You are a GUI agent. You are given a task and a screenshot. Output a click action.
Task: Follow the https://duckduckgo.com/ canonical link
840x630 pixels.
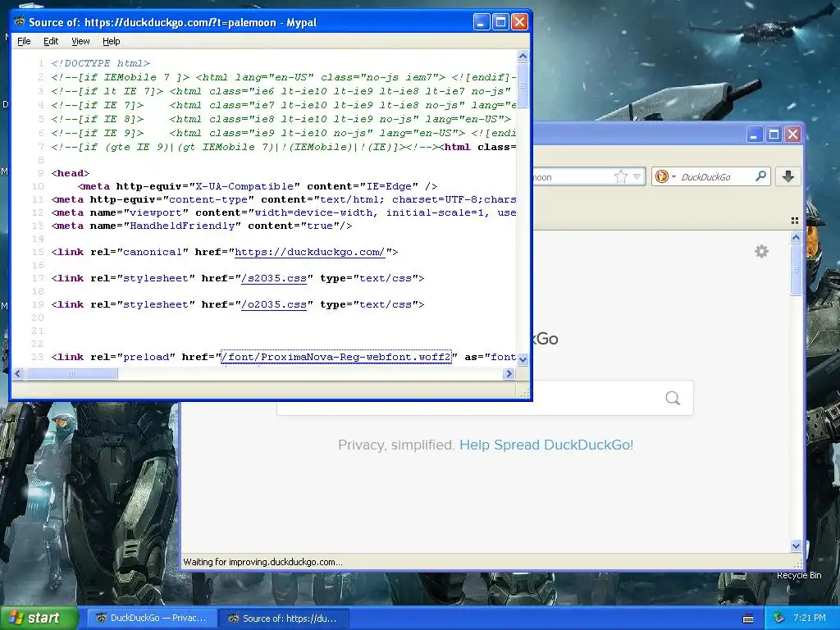point(309,252)
